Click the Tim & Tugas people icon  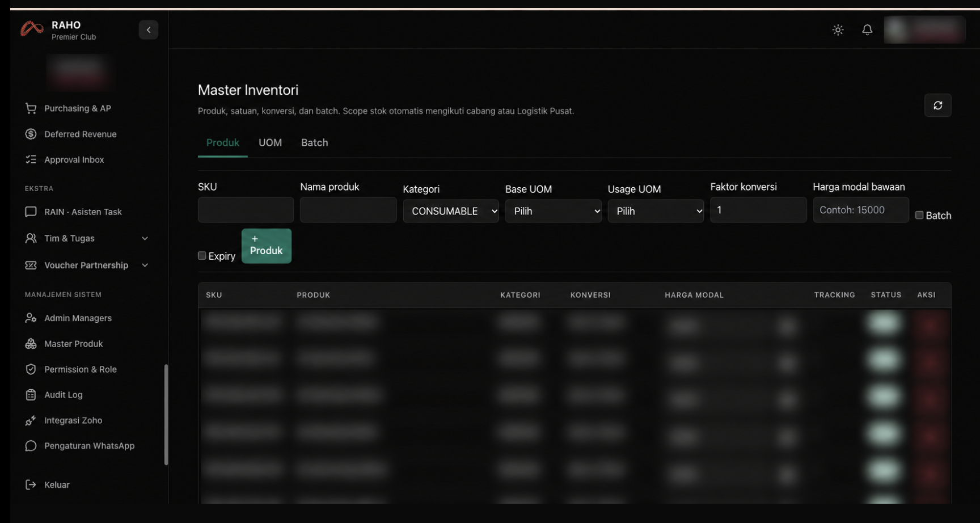pos(31,239)
